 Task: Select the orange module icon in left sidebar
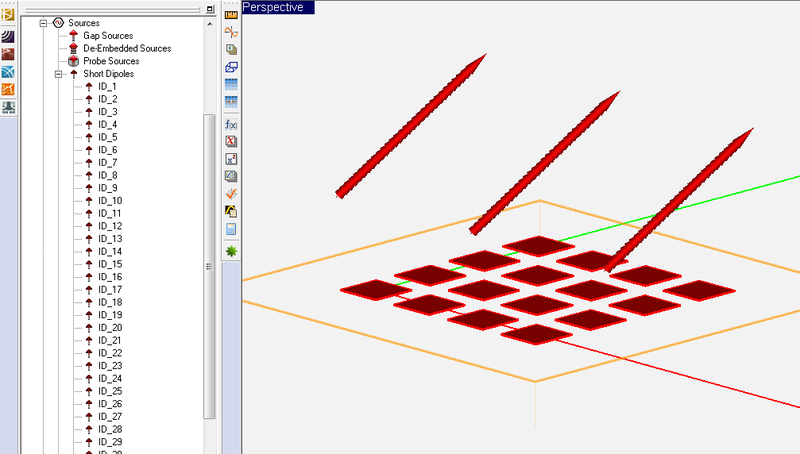(x=8, y=89)
